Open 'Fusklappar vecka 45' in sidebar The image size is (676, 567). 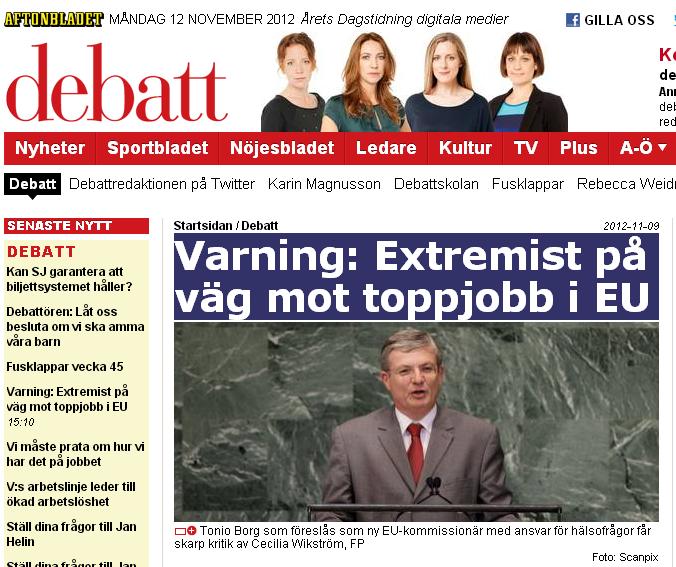[65, 367]
